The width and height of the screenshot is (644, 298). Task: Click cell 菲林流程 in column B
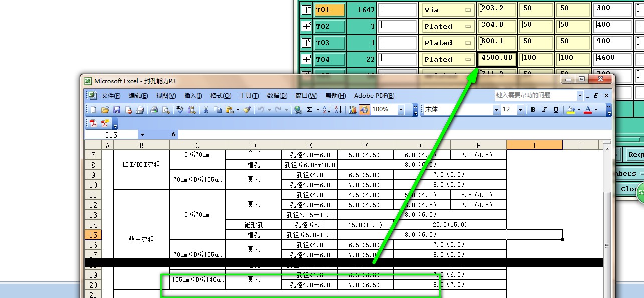coord(141,239)
